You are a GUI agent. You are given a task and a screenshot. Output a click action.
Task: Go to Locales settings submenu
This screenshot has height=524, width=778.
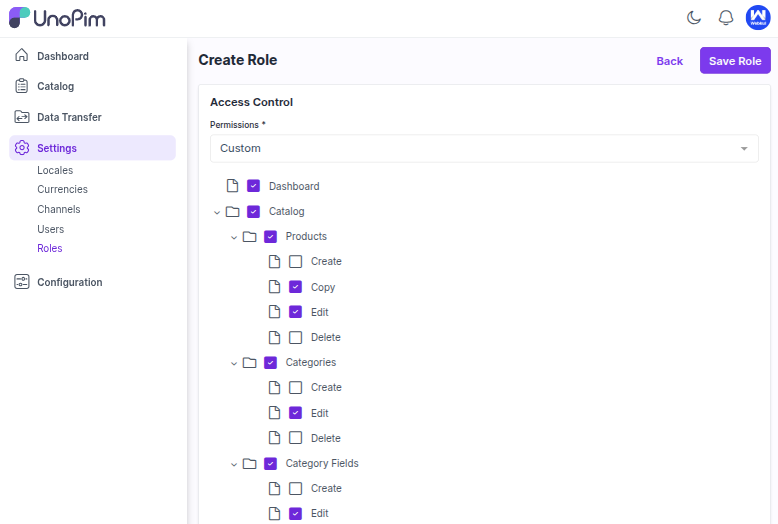point(55,170)
